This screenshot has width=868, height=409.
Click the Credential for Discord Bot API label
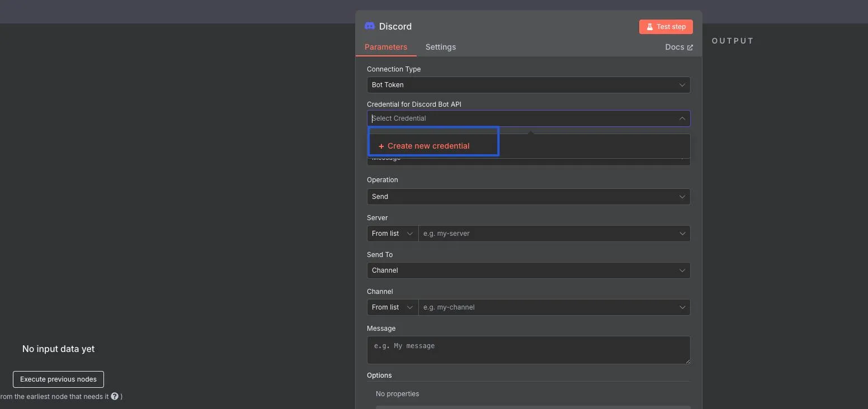pyautogui.click(x=414, y=104)
